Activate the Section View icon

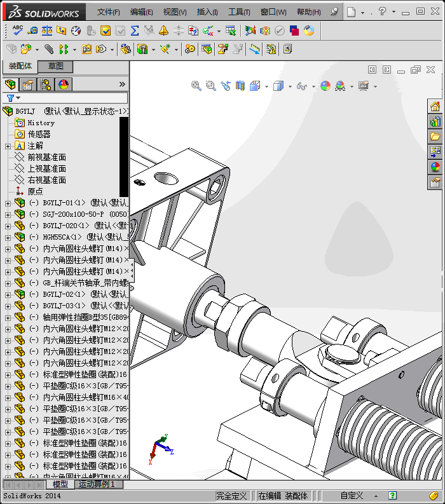pos(240,86)
